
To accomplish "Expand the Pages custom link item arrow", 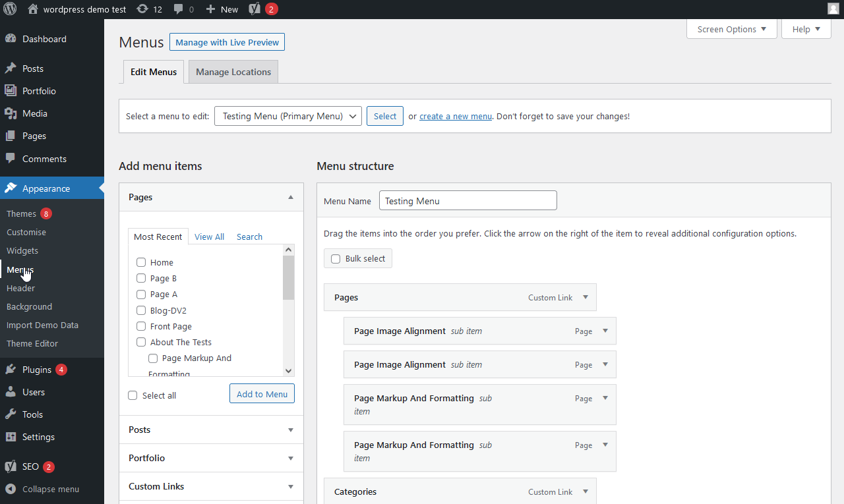I will 585,298.
